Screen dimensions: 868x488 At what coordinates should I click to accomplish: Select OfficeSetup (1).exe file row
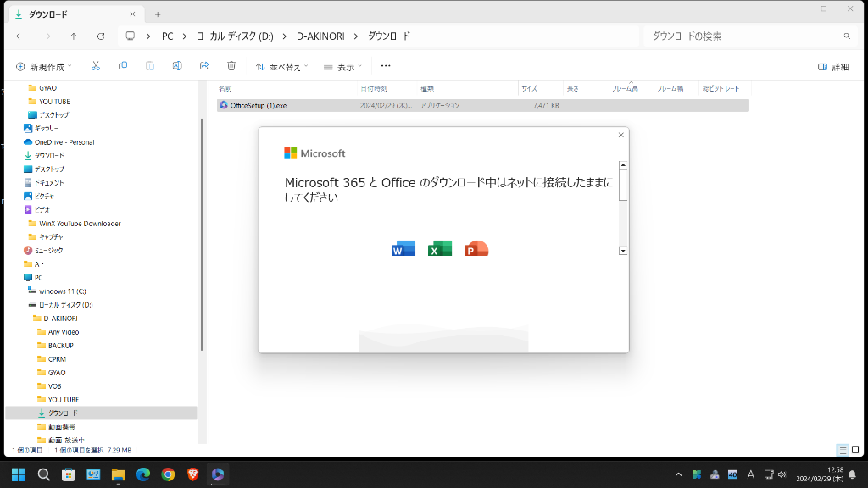click(x=482, y=105)
